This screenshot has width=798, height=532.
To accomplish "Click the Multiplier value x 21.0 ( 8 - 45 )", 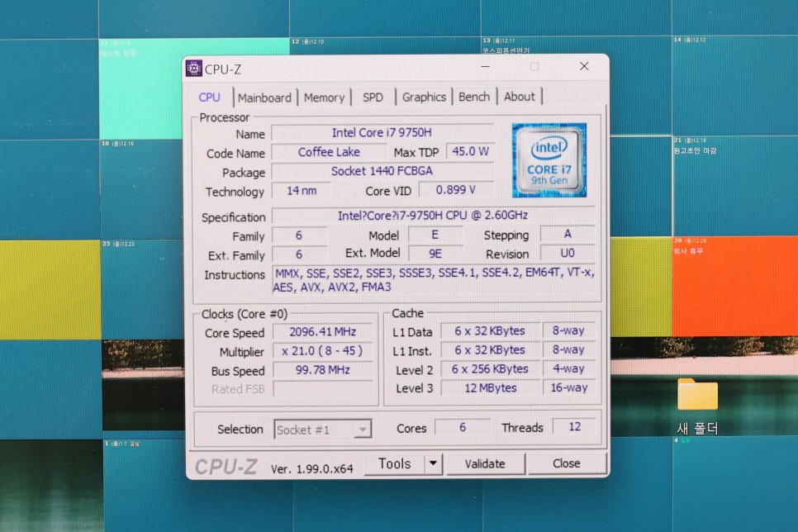I will point(323,351).
